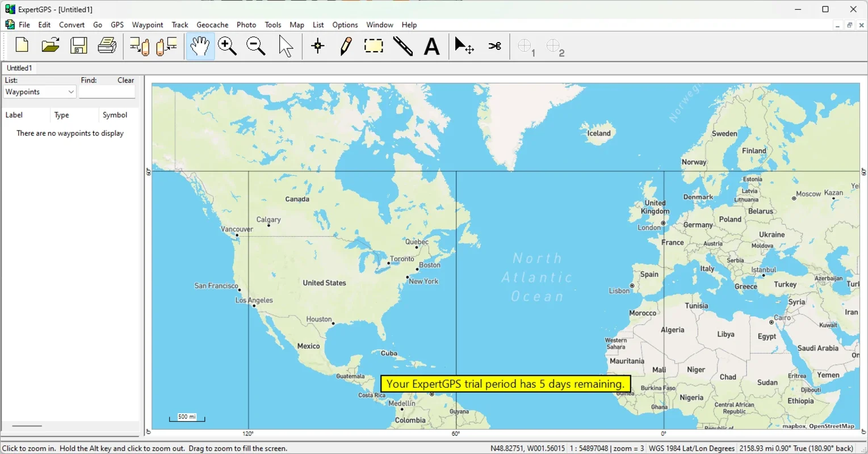This screenshot has width=868, height=454.
Task: Select the arrow Select tool
Action: 286,47
